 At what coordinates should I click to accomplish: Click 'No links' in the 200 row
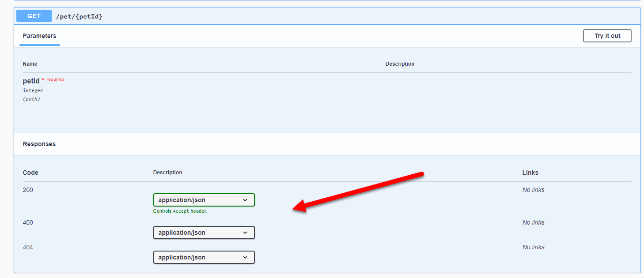click(x=533, y=190)
